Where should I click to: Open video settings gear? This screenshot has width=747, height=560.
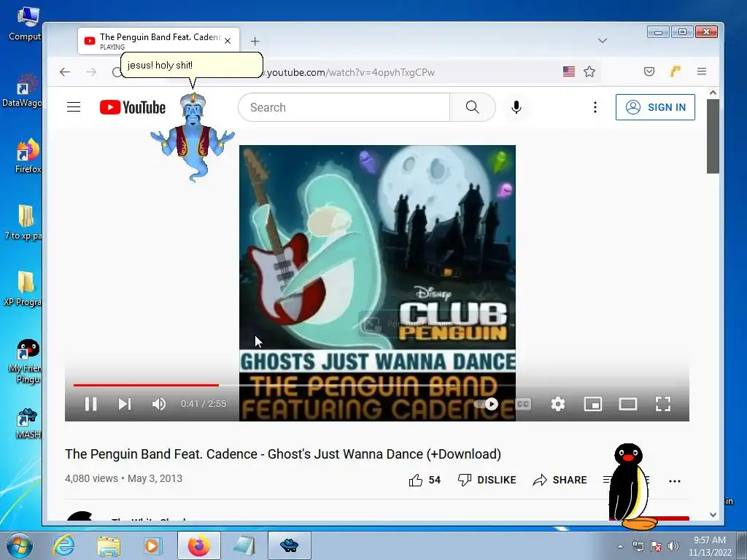pyautogui.click(x=558, y=404)
